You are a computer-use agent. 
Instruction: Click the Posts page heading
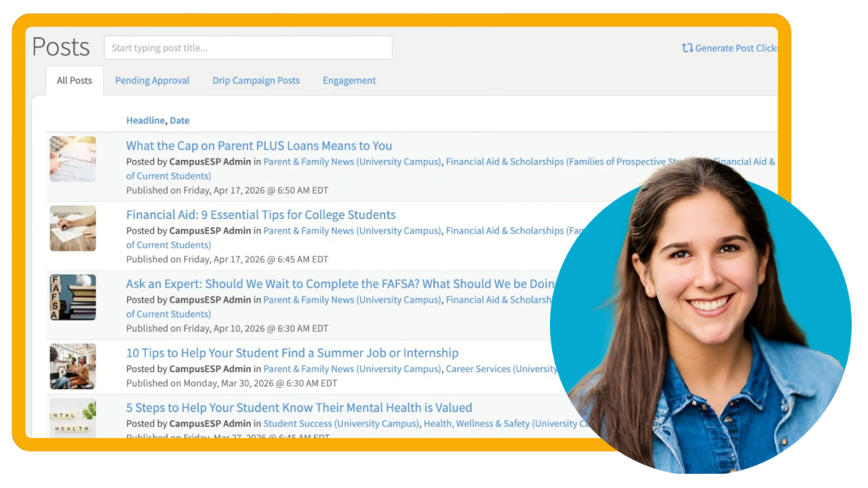click(61, 47)
